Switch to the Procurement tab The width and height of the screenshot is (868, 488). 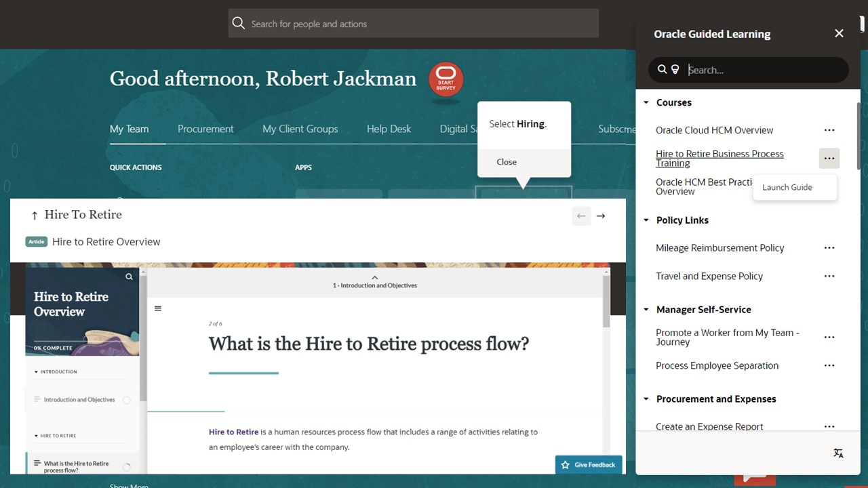(205, 129)
